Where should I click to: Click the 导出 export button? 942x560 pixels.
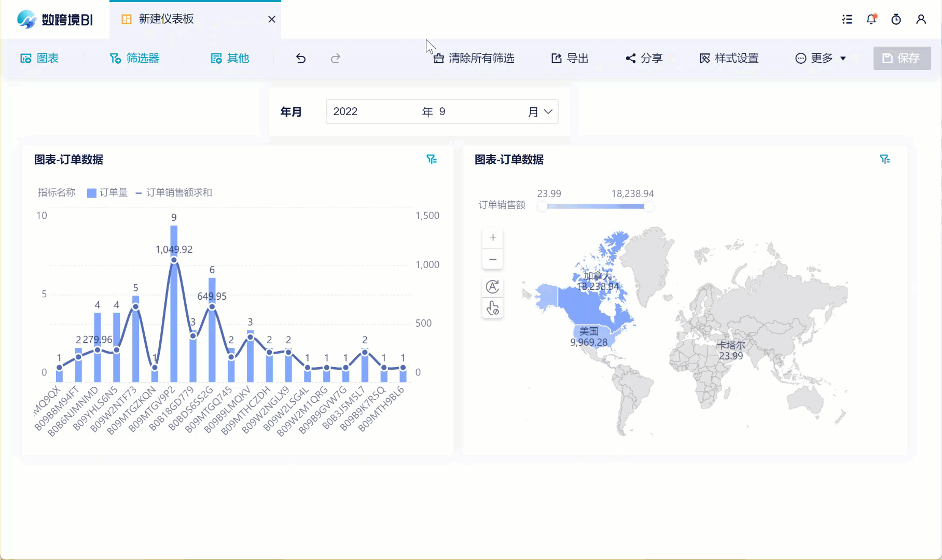pyautogui.click(x=570, y=58)
